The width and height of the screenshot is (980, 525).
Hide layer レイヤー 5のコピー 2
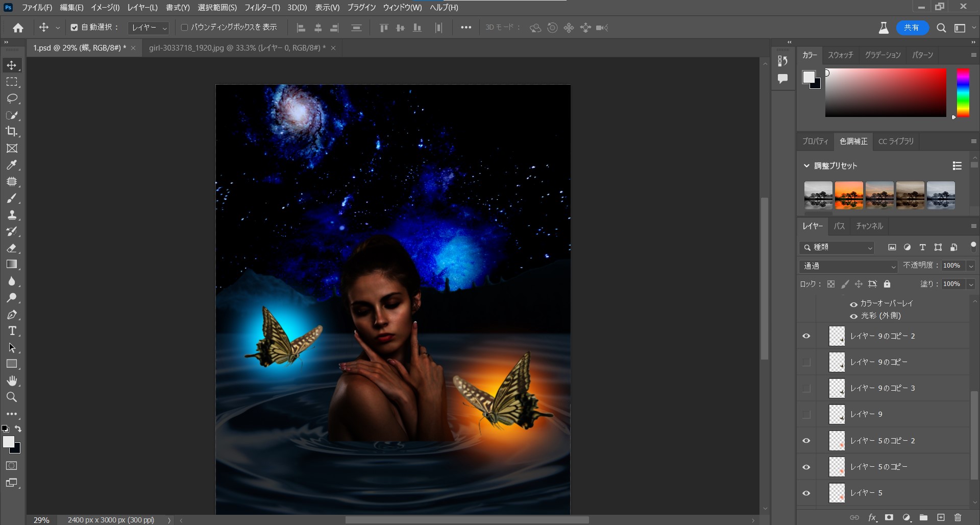pos(806,441)
